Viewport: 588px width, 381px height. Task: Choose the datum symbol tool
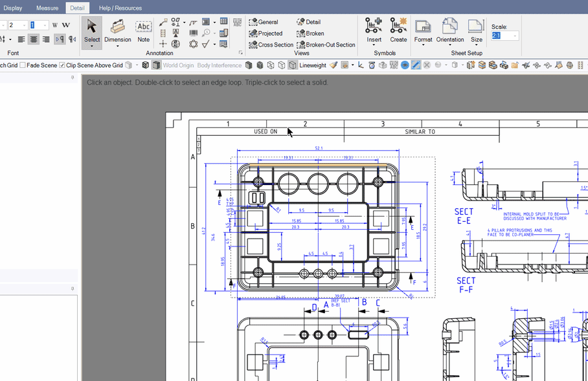(175, 34)
